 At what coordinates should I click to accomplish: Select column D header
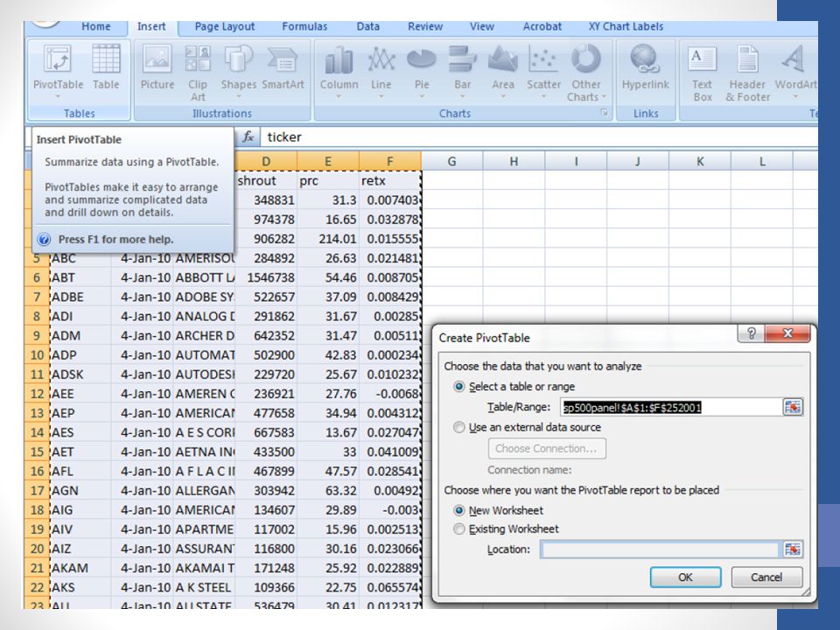click(266, 161)
